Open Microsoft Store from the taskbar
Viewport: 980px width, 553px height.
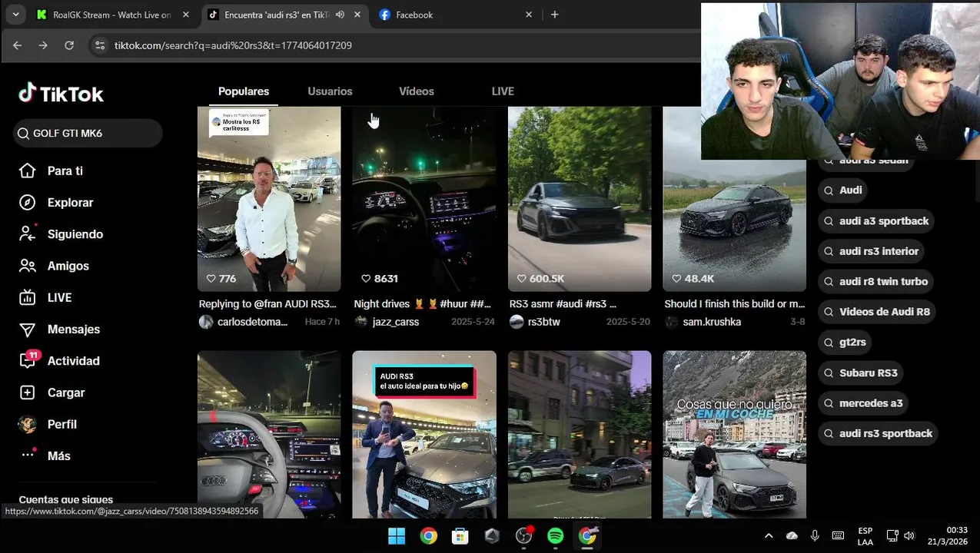[x=460, y=536]
